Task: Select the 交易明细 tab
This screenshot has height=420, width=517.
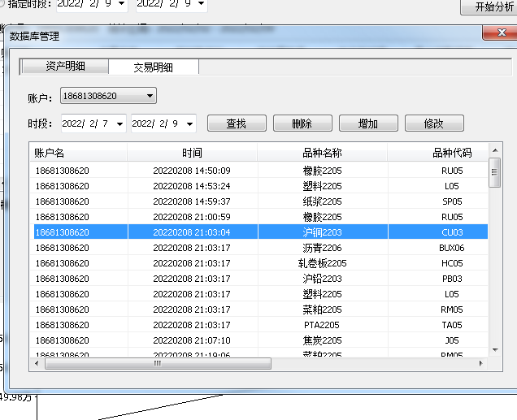Action: (154, 67)
